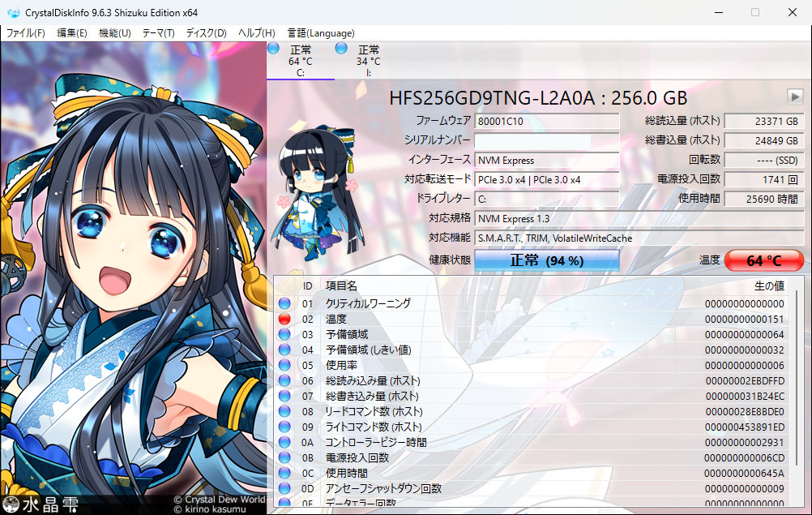This screenshot has height=515, width=812.
Task: Click the blue status orb for drive C:
Action: click(273, 49)
